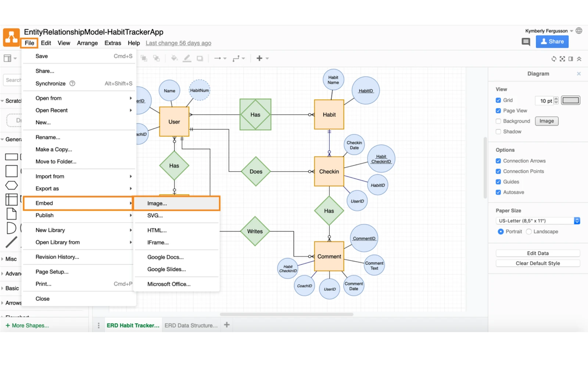
Task: Disable the Autosave option
Action: (498, 192)
